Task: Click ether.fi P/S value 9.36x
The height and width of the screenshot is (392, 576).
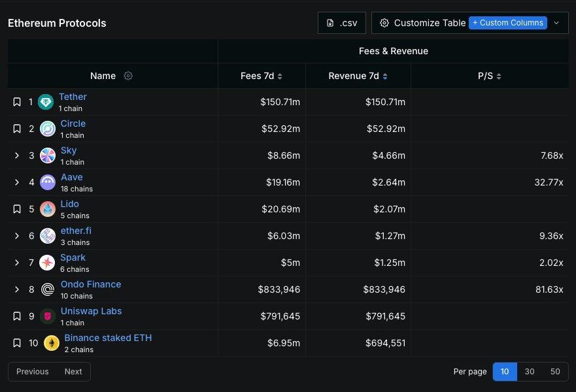Action: click(x=551, y=236)
